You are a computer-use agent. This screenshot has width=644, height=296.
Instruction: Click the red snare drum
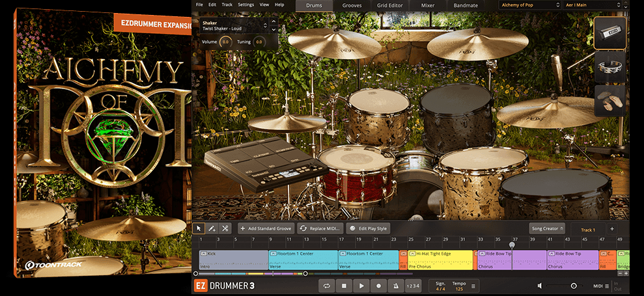click(357, 176)
